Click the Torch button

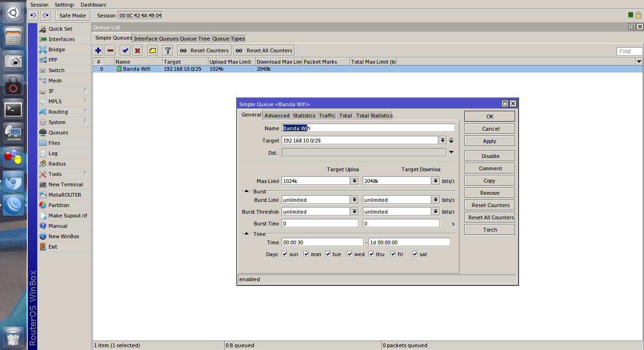coord(490,230)
